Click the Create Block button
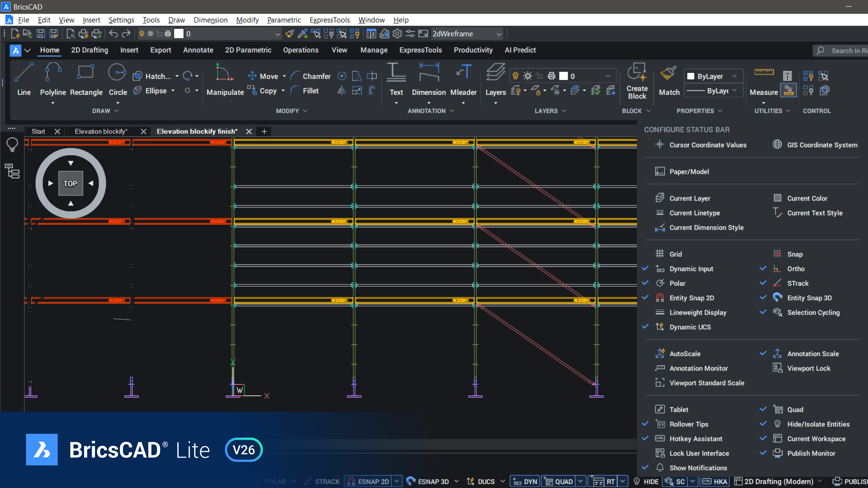Image resolution: width=868 pixels, height=488 pixels. point(637,81)
